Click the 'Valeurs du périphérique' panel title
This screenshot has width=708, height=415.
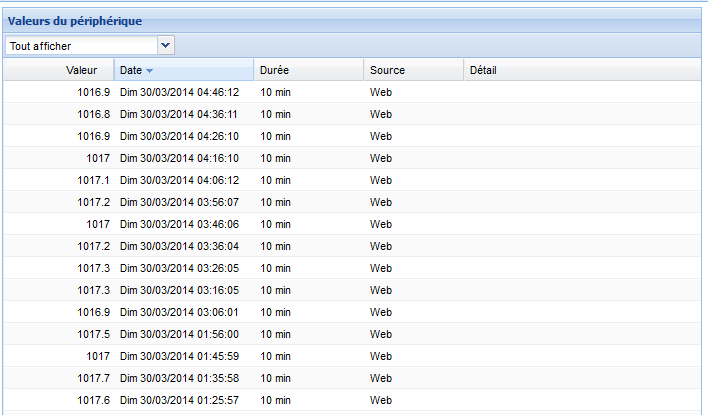coord(75,20)
